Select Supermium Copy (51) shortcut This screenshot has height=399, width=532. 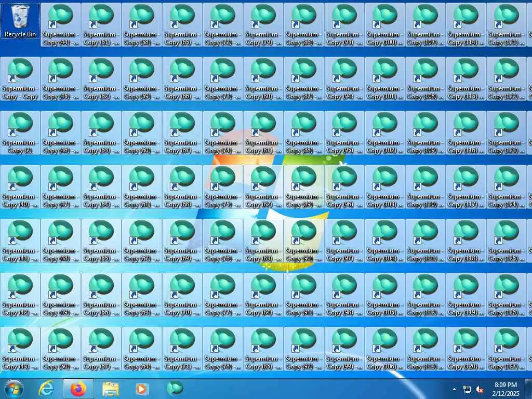pyautogui.click(x=101, y=25)
